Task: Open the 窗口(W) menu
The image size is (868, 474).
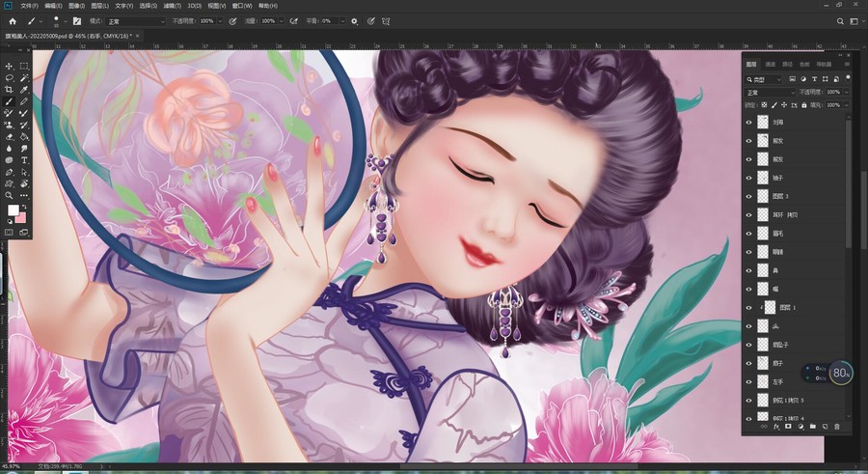Action: (x=242, y=6)
